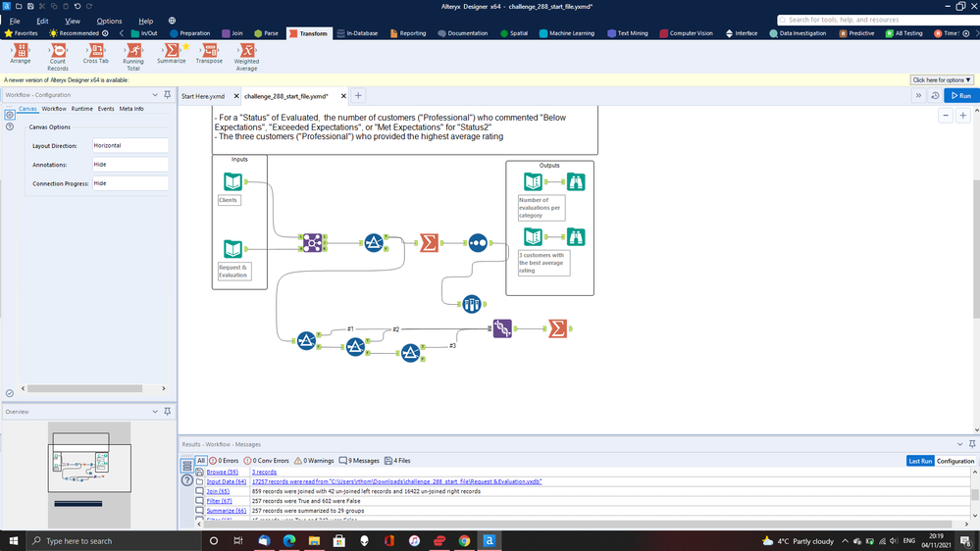
Task: Run the workflow
Action: pos(961,95)
